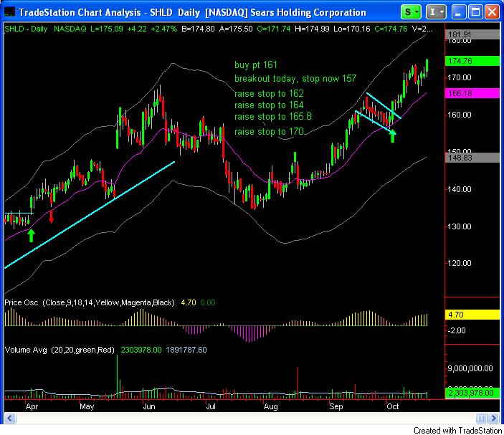Select the 'raise stop to 170' annotation
The height and width of the screenshot is (435, 504).
tap(269, 131)
